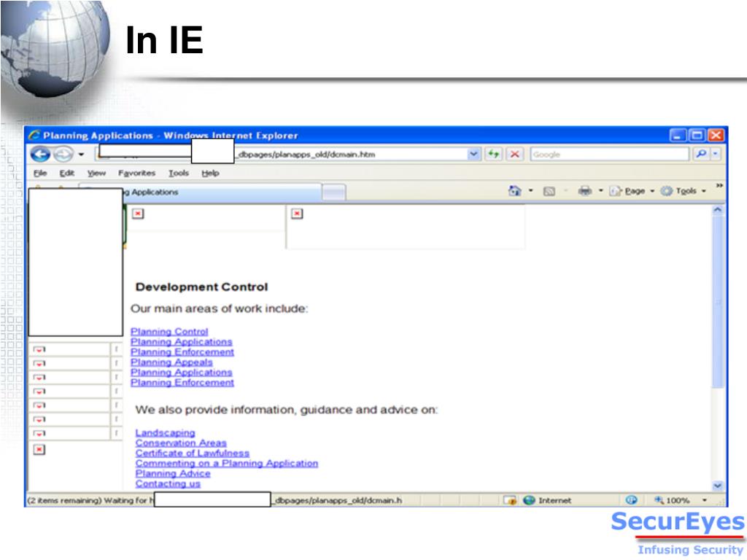Open the first Planning Enforcement link
Image resolution: width=747 pixels, height=560 pixels.
coord(182,352)
